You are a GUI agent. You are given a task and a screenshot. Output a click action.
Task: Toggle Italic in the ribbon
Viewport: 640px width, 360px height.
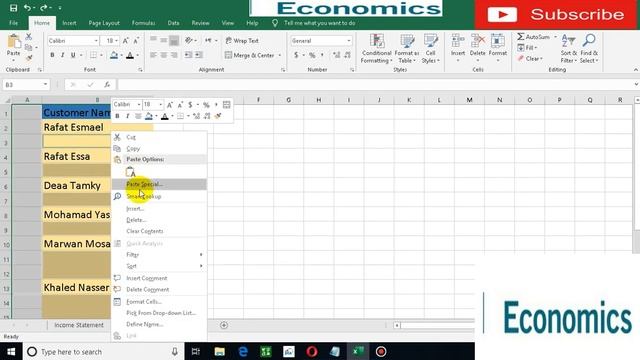[62, 55]
